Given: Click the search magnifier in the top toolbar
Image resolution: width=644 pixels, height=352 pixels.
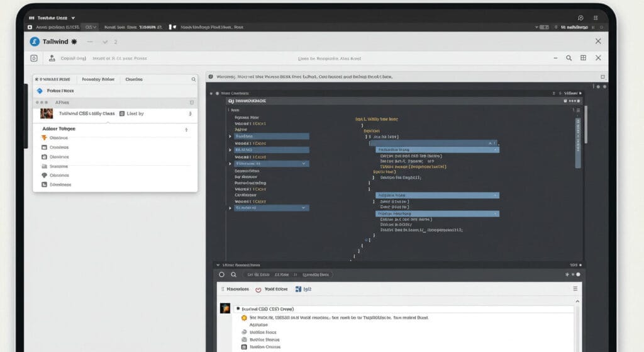Looking at the screenshot, I should [x=569, y=58].
